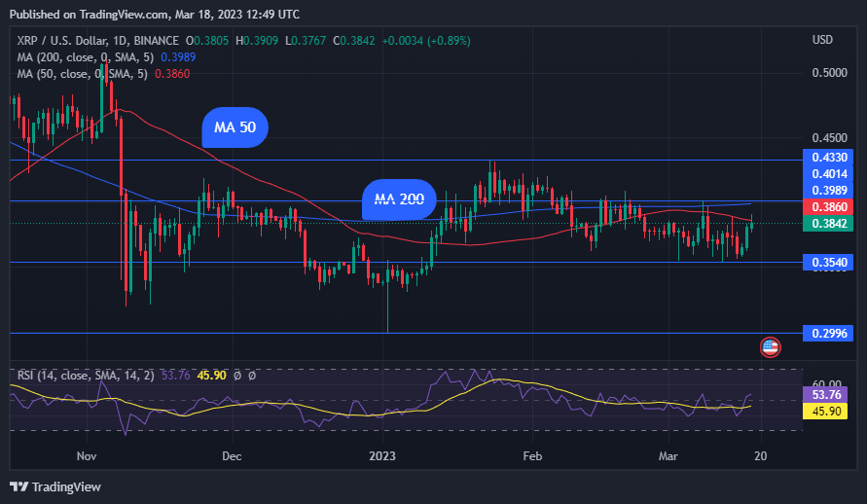Click the 2023 label on the time axis
The height and width of the screenshot is (504, 867).
382,456
